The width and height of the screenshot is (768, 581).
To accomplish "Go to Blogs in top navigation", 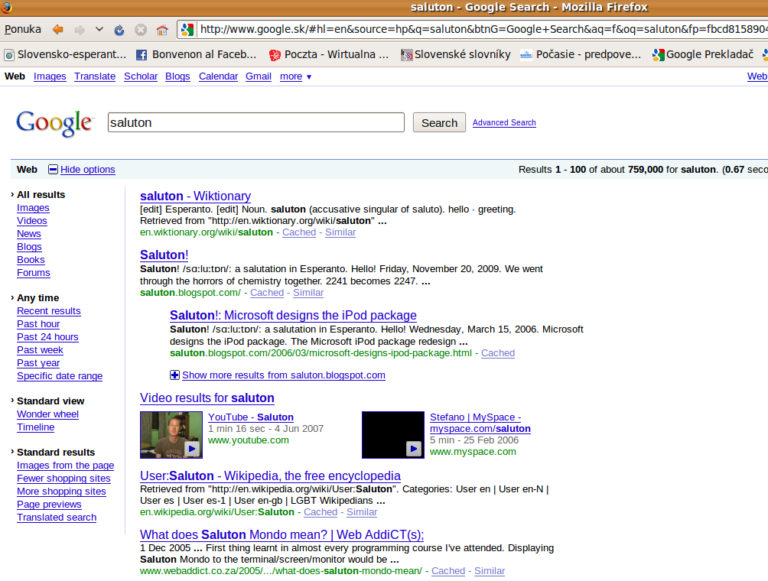I will tap(177, 76).
